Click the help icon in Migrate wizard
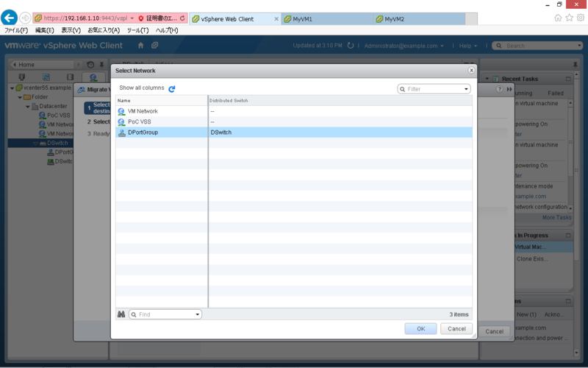The image size is (588, 368). 499,89
